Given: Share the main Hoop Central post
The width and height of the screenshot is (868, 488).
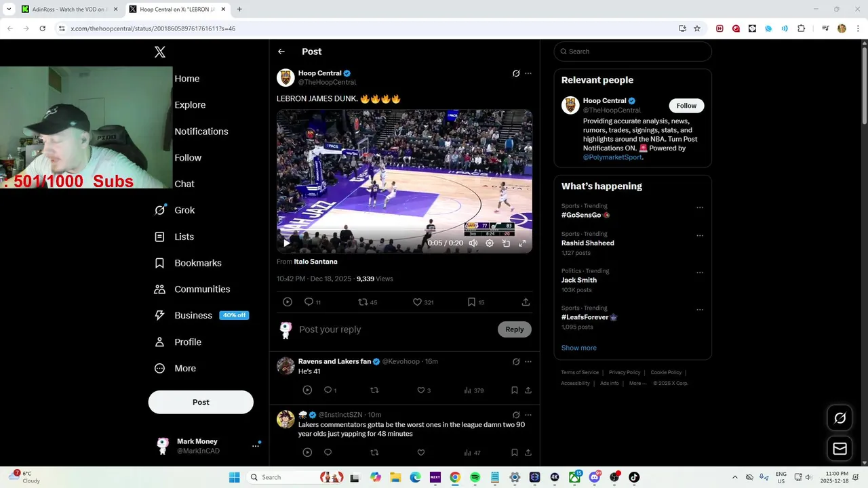Looking at the screenshot, I should [526, 302].
